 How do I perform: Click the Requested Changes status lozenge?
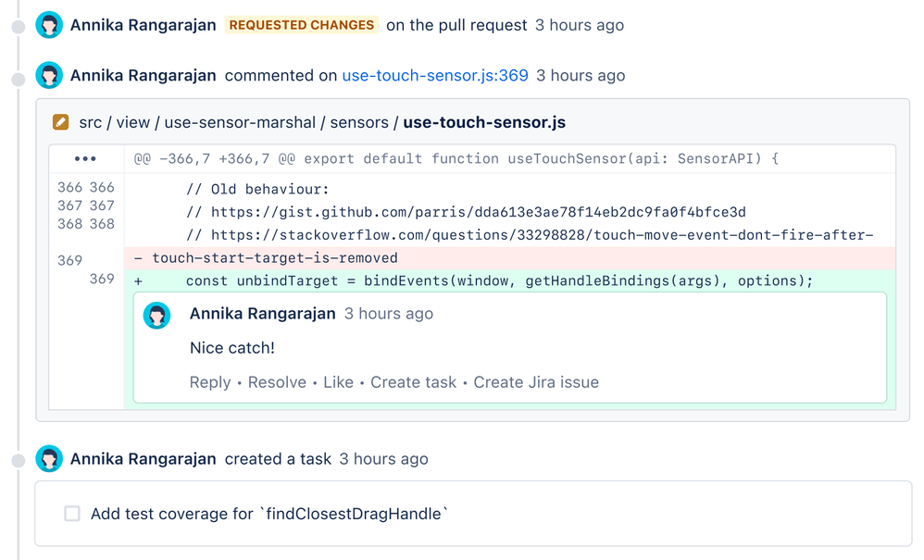click(x=301, y=24)
